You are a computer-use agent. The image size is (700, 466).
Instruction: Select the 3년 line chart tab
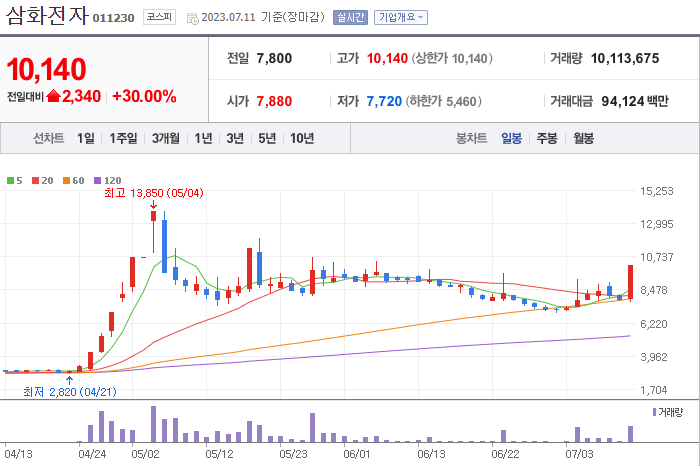(235, 138)
